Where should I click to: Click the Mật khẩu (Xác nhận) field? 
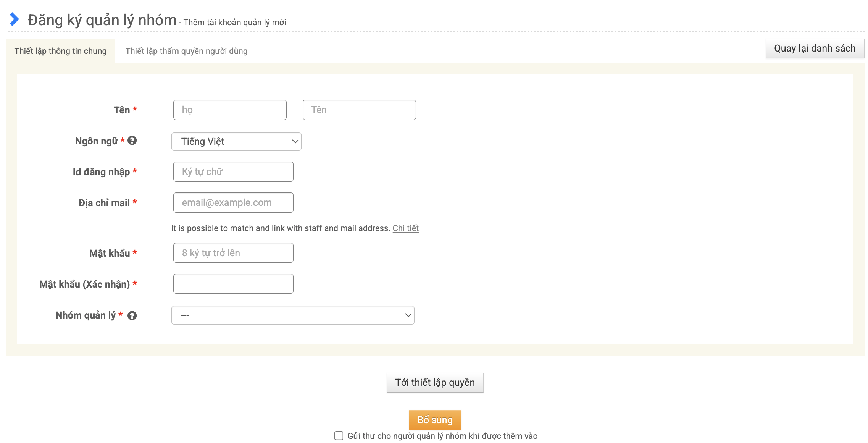pos(233,284)
